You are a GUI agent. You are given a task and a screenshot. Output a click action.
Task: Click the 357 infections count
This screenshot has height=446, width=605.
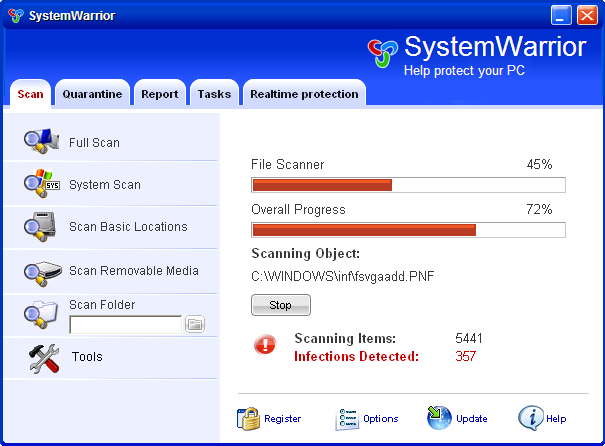(465, 356)
